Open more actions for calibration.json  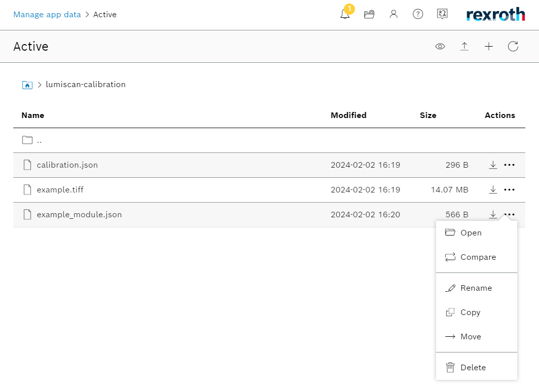pyautogui.click(x=509, y=165)
